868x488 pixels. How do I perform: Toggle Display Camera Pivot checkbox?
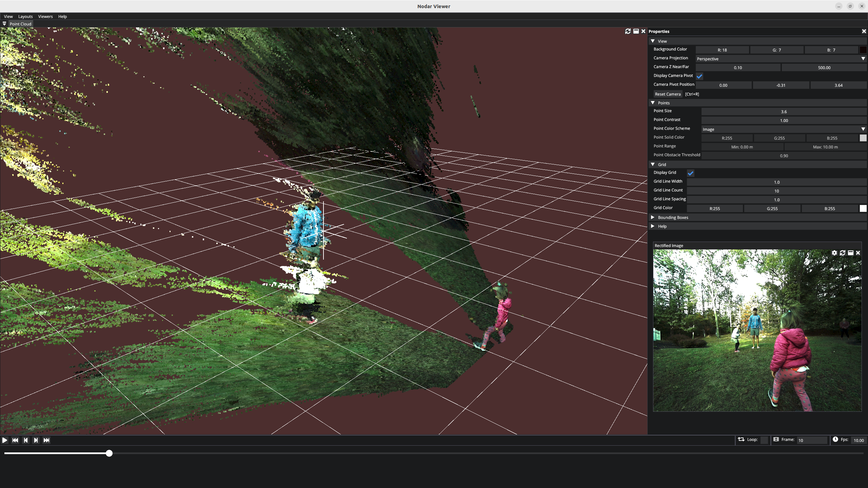tap(699, 76)
